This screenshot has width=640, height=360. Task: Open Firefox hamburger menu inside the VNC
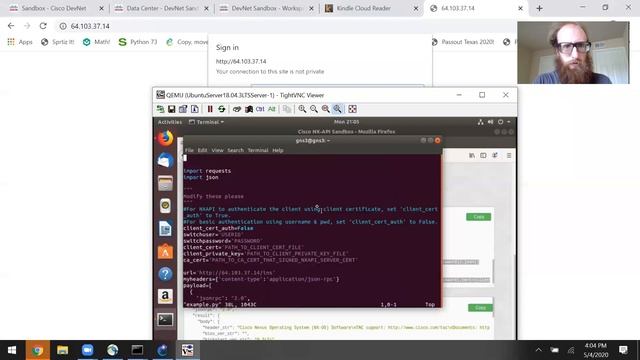509,156
